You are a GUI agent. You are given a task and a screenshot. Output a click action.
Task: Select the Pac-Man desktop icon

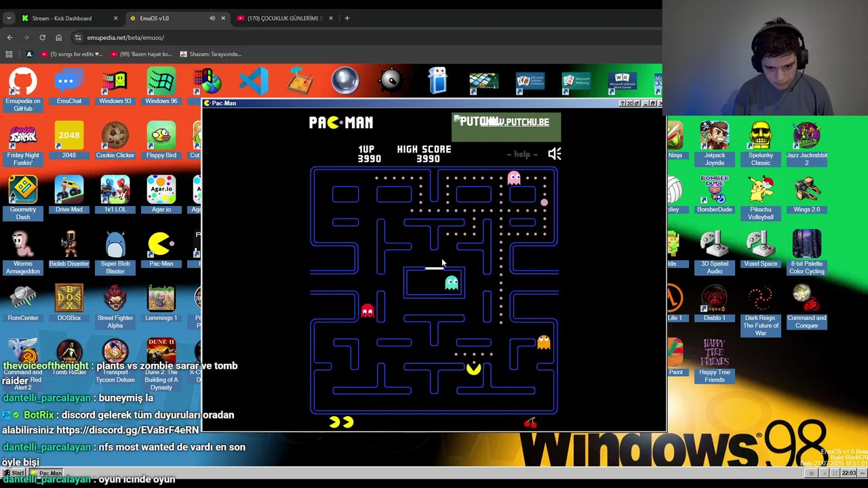point(161,249)
